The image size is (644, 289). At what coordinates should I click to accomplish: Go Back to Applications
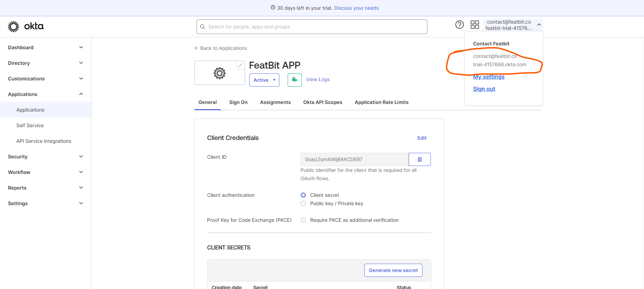(x=221, y=48)
